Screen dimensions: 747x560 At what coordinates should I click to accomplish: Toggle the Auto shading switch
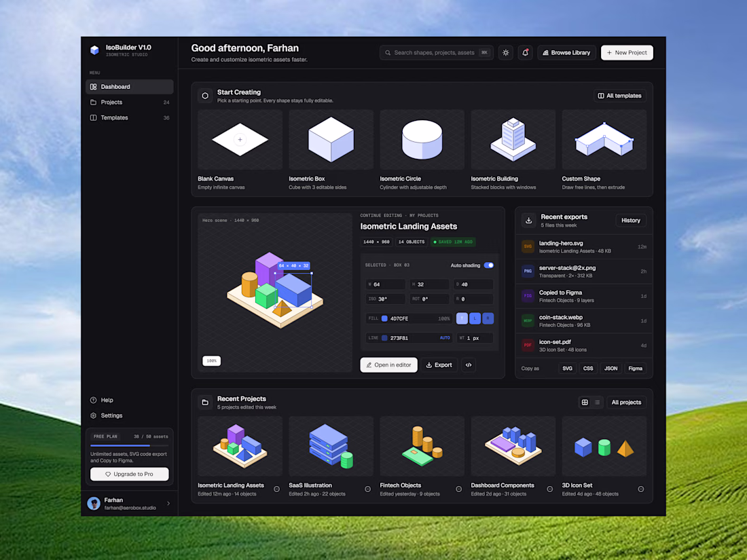(489, 265)
